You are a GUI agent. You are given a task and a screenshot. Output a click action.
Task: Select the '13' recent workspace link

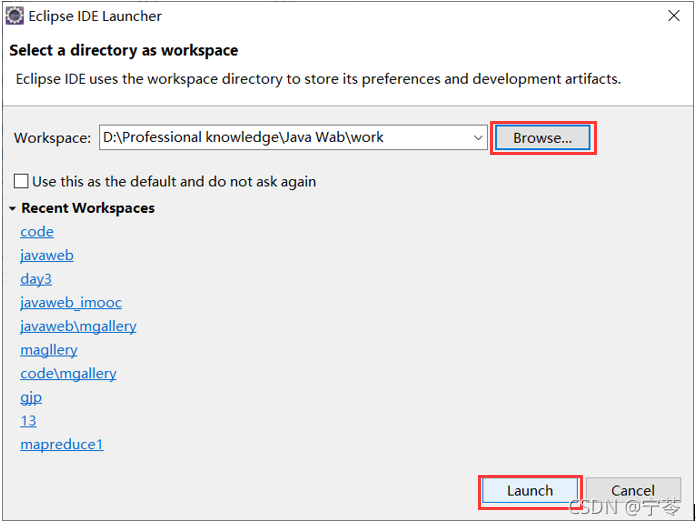[28, 421]
